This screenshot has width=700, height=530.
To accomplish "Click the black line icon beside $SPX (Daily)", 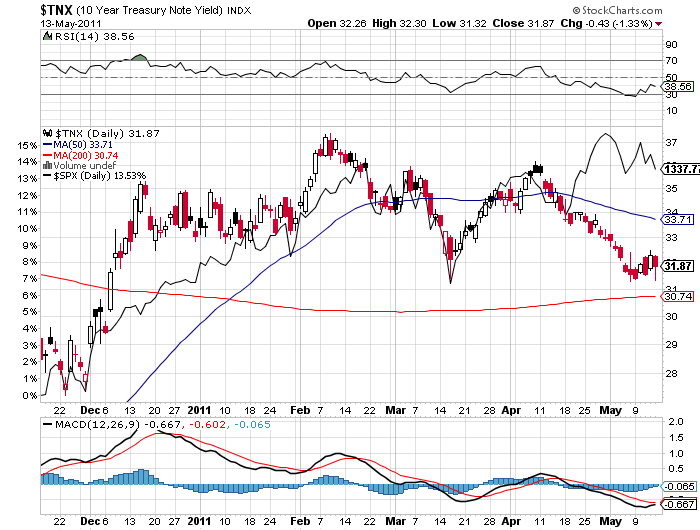I will pyautogui.click(x=46, y=176).
